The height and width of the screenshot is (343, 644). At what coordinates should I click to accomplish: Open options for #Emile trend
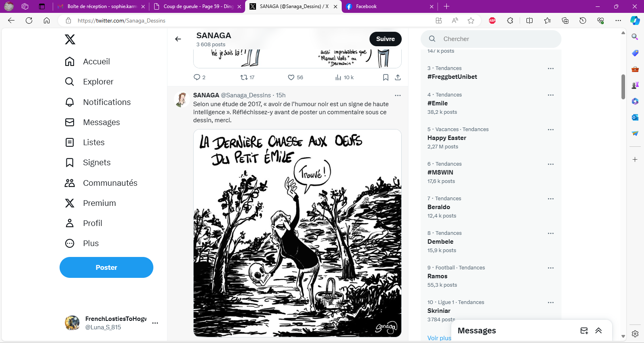click(x=551, y=95)
